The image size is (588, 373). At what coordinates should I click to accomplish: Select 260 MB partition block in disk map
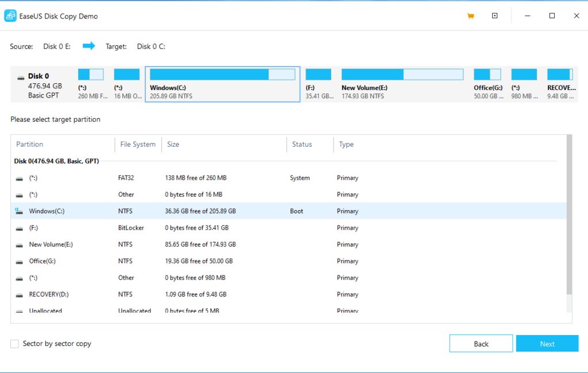click(92, 84)
